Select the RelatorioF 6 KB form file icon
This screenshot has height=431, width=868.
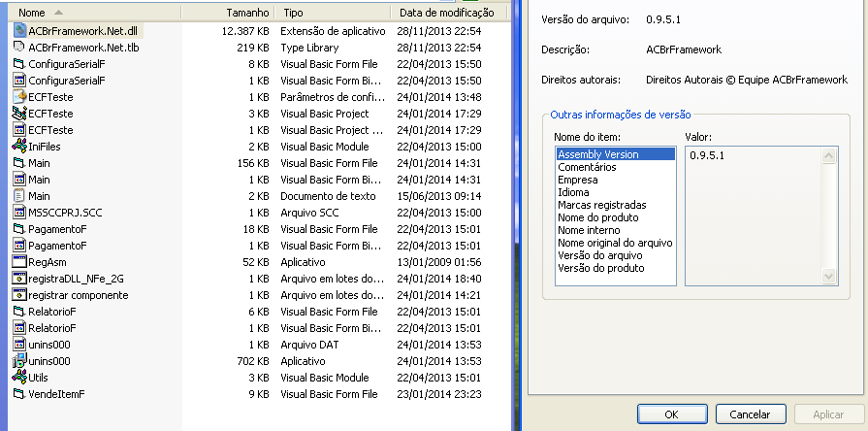tap(19, 312)
